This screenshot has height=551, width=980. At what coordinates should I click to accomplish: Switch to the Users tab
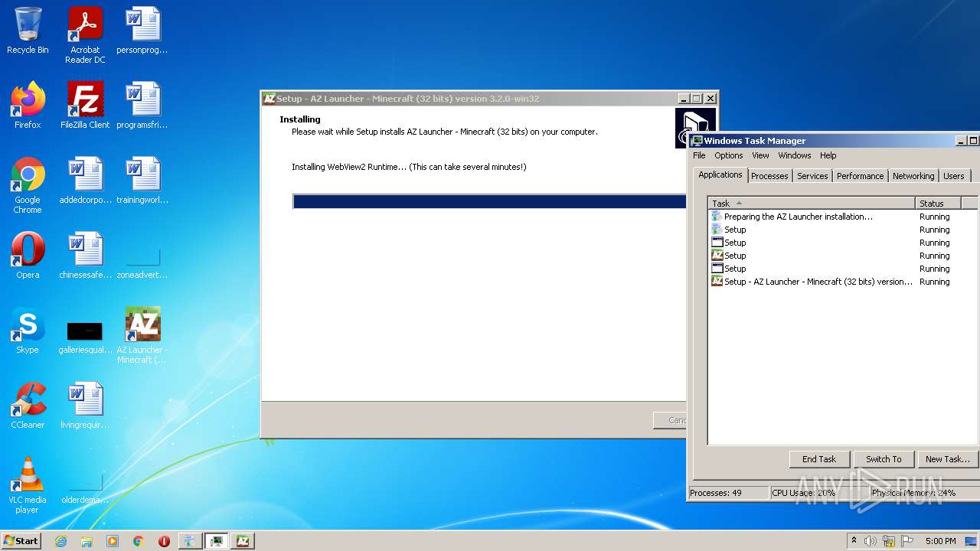tap(953, 176)
